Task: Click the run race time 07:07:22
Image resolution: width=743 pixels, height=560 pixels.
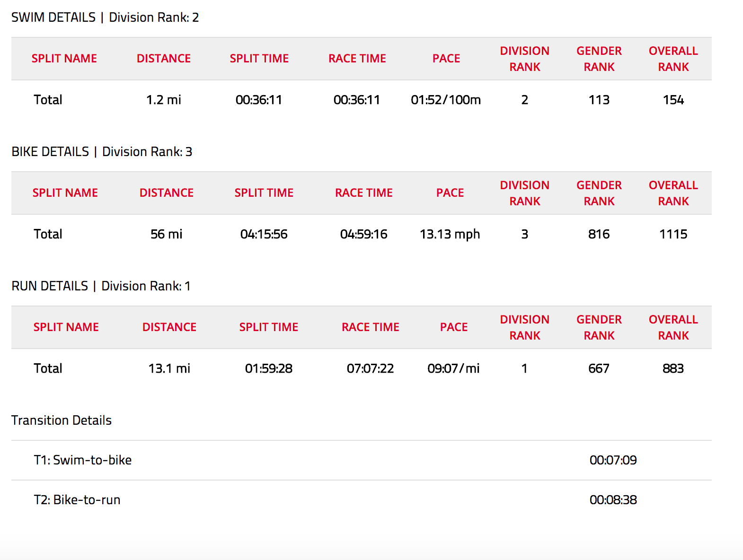Action: point(370,368)
